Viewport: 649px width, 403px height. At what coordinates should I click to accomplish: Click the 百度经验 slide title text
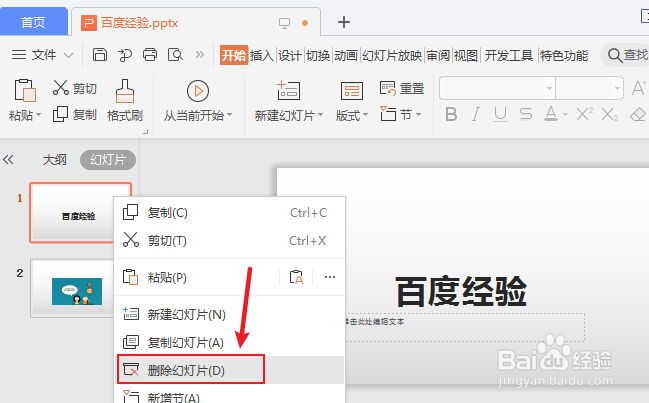point(461,292)
